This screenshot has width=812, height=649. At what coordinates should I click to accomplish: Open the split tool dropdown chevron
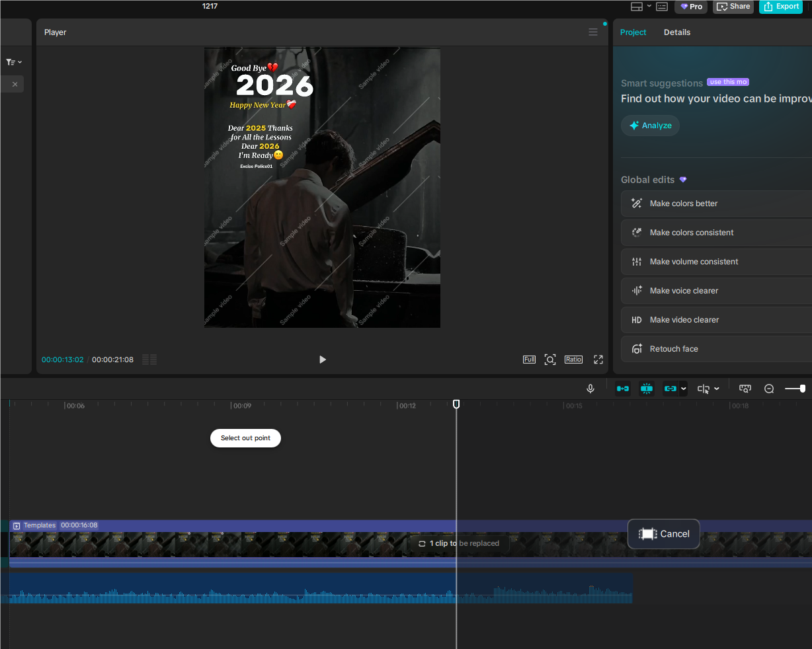pyautogui.click(x=716, y=389)
